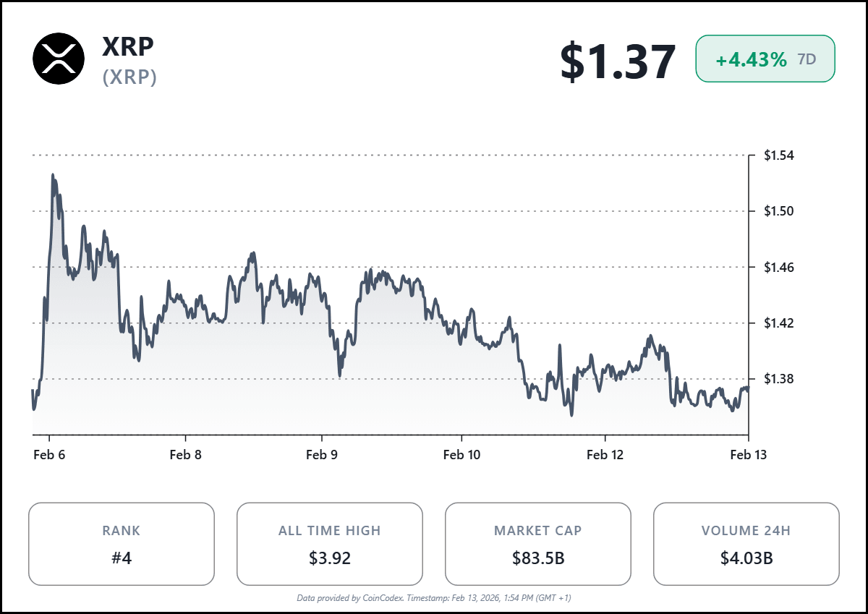Select the Volume 24H card

pos(746,544)
